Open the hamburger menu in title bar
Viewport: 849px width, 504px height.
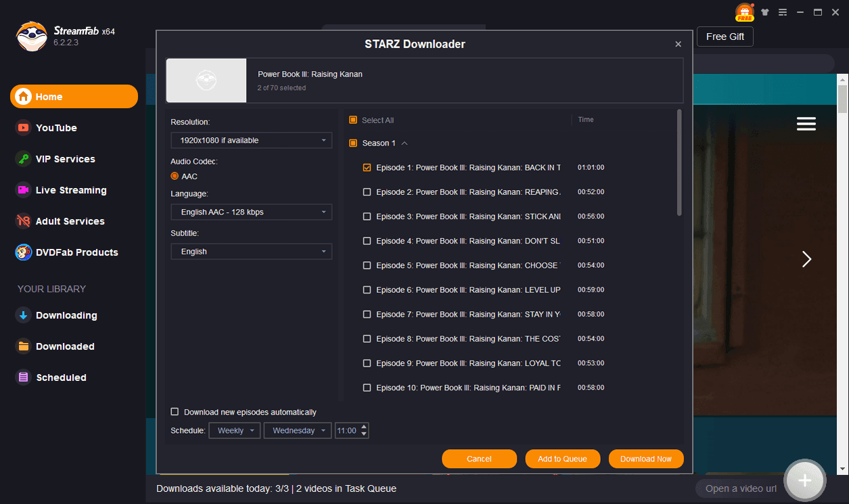(x=783, y=12)
